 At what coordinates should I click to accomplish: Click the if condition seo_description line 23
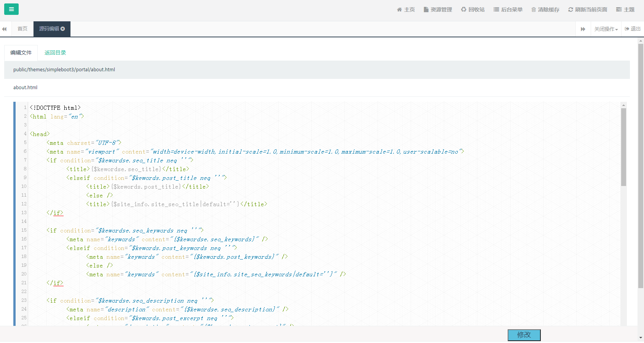[x=130, y=301]
